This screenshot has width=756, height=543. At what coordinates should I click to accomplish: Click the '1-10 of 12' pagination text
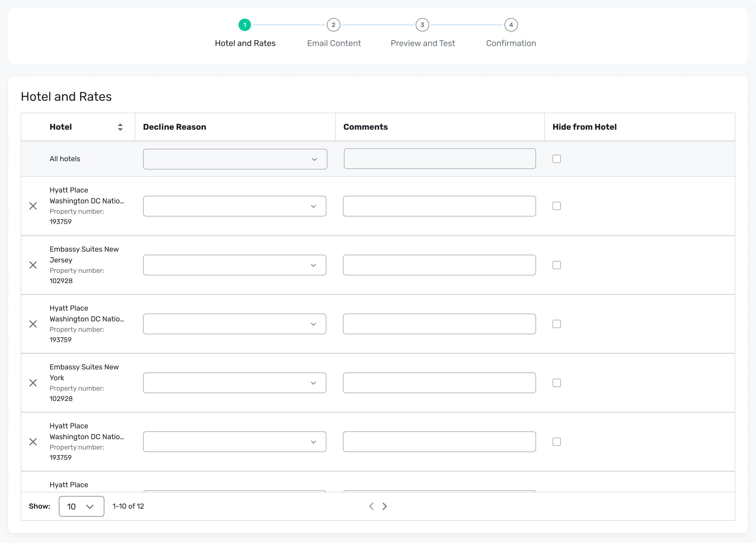(x=128, y=506)
